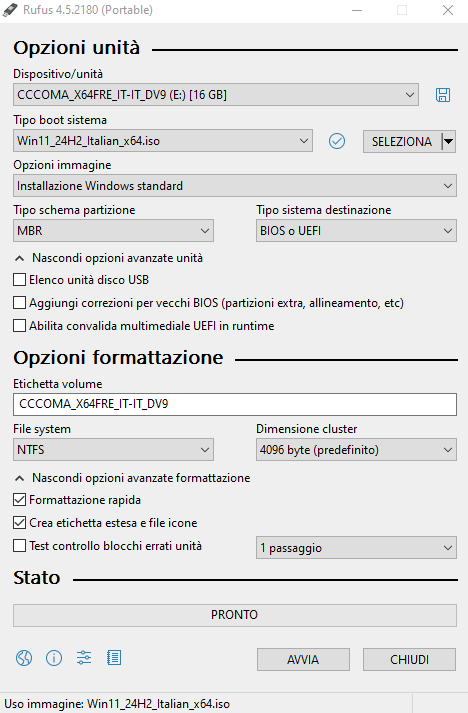Click the SELEZIONA button
This screenshot has height=713, width=468.
(x=402, y=141)
